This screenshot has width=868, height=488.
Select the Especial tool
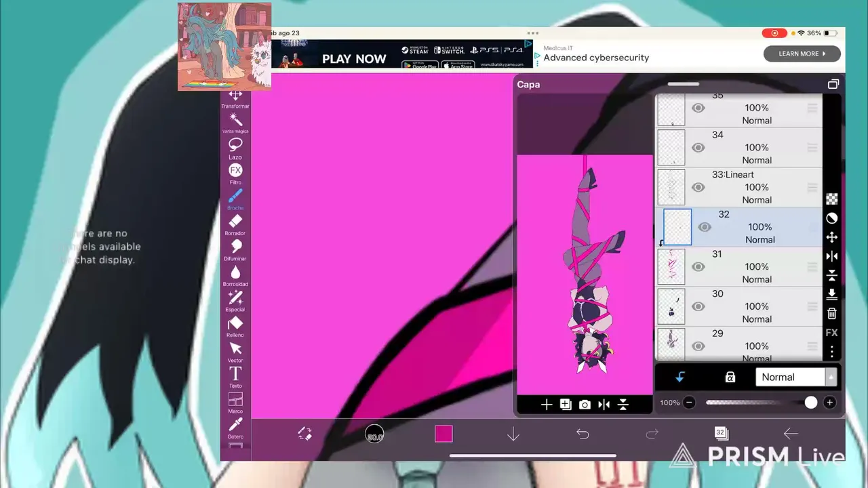[x=235, y=301]
